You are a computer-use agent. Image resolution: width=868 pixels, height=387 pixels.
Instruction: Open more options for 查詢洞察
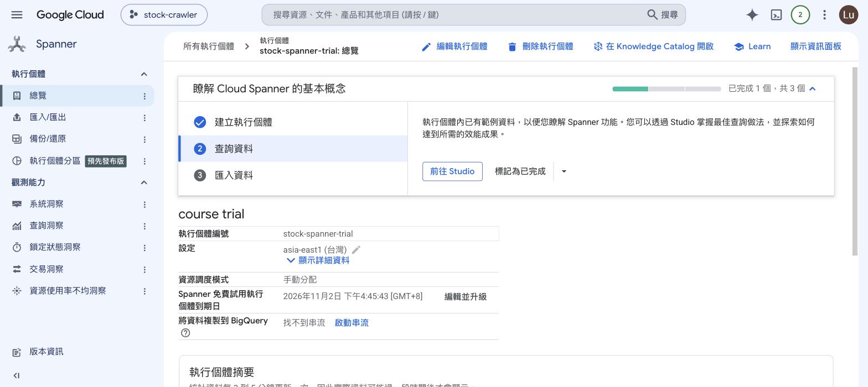tap(144, 226)
